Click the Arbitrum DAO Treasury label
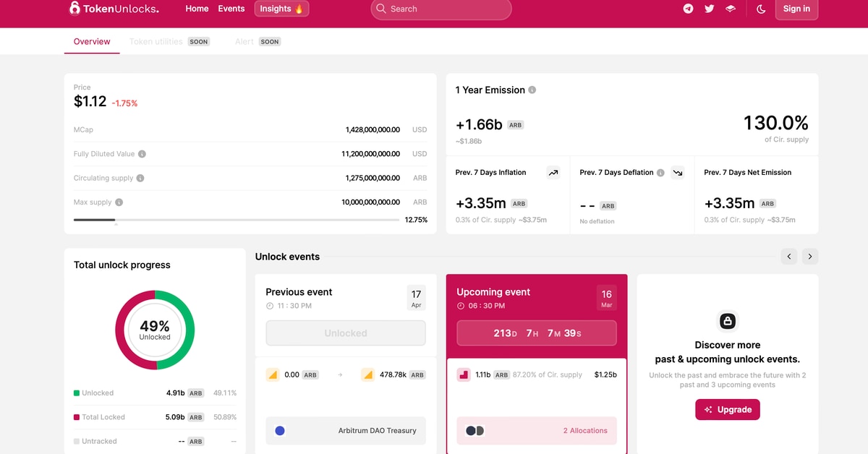868x454 pixels. pos(378,431)
